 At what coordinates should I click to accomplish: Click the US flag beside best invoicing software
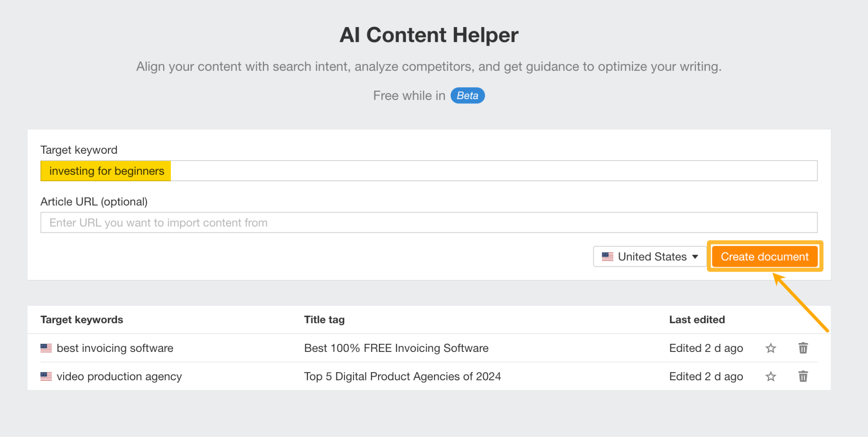click(x=46, y=348)
